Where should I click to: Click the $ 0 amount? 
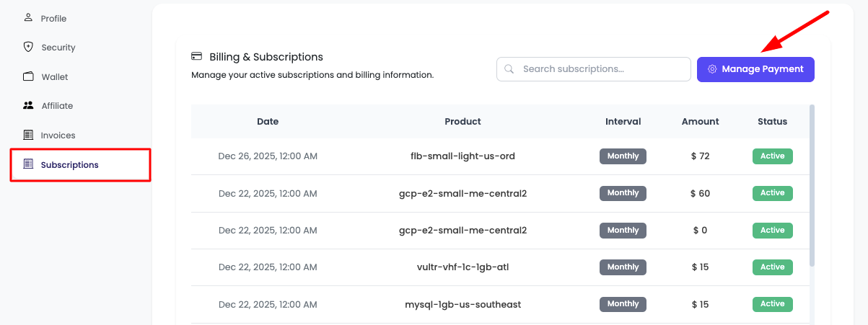pos(700,231)
